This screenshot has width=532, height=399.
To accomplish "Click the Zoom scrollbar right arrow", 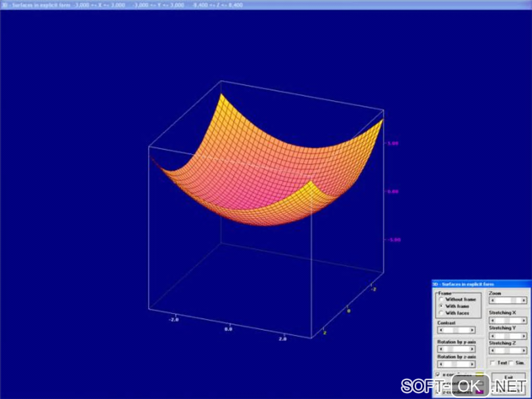I will pos(524,300).
